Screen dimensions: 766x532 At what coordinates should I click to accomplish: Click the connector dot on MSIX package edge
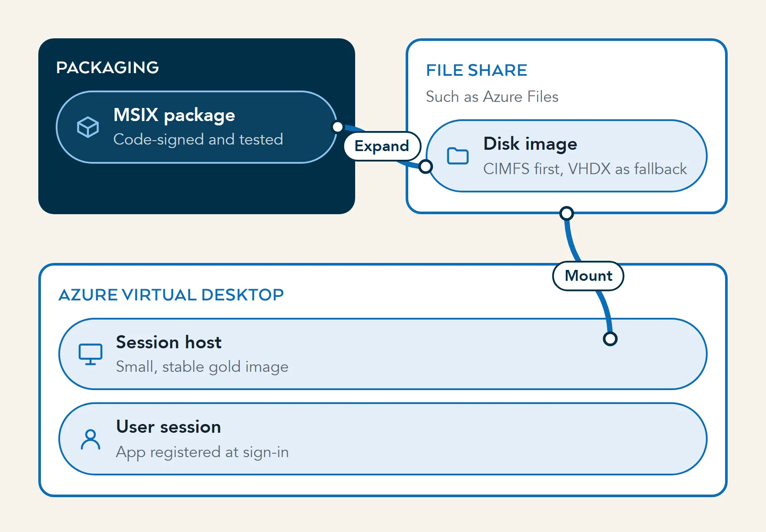pyautogui.click(x=338, y=127)
